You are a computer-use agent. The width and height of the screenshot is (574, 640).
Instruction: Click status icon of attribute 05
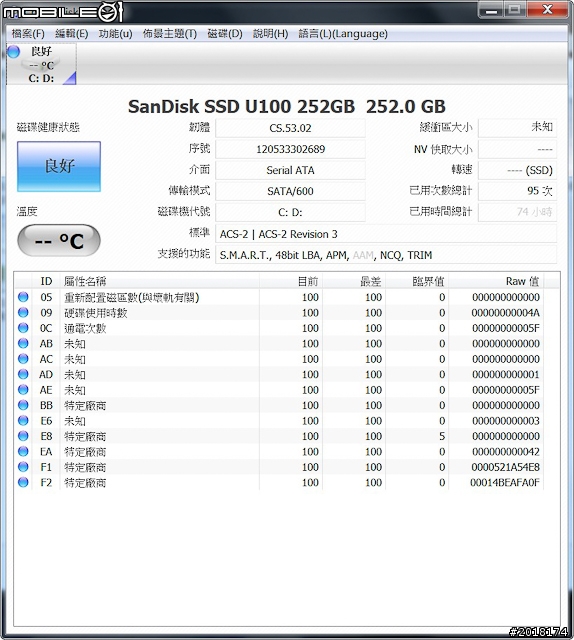tap(23, 297)
